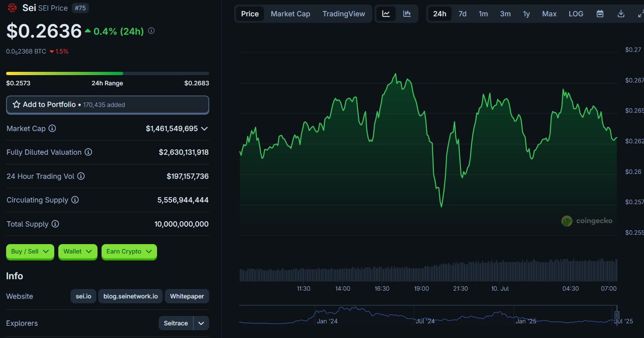Screen dimensions: 644x338
Task: Open blog.seinetwork.io link
Action: point(131,296)
